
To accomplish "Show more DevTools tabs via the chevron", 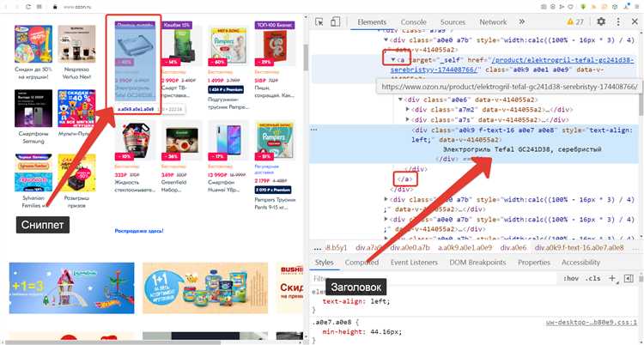I will click(521, 21).
